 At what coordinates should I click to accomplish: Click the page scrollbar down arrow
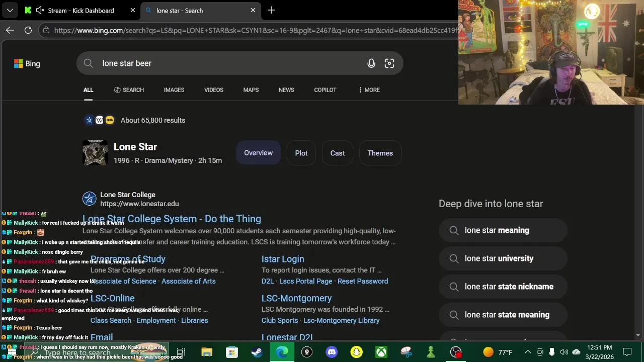tap(638, 335)
